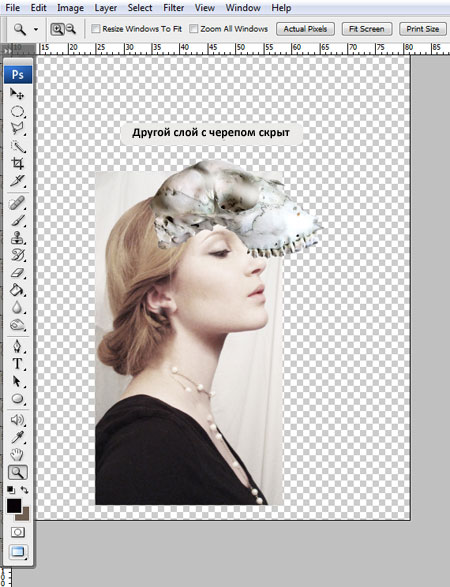Select the Brush tool
The height and width of the screenshot is (587, 450).
coord(17,220)
